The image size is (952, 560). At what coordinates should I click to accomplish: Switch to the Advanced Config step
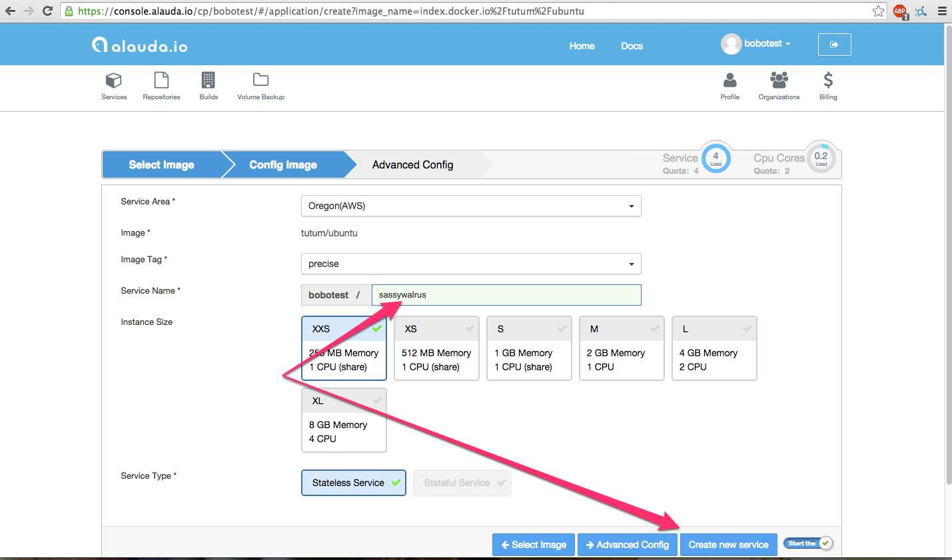pyautogui.click(x=413, y=164)
